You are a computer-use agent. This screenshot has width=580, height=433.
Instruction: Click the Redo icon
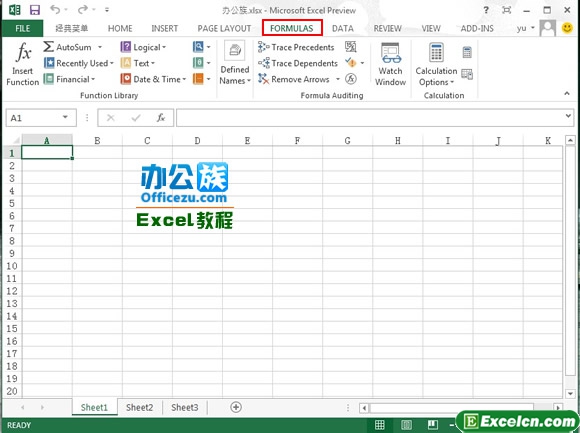(83, 9)
